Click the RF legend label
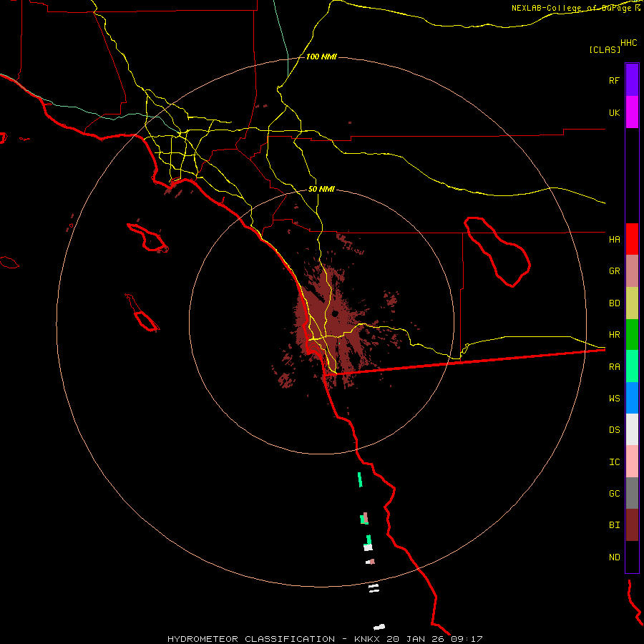 [614, 80]
